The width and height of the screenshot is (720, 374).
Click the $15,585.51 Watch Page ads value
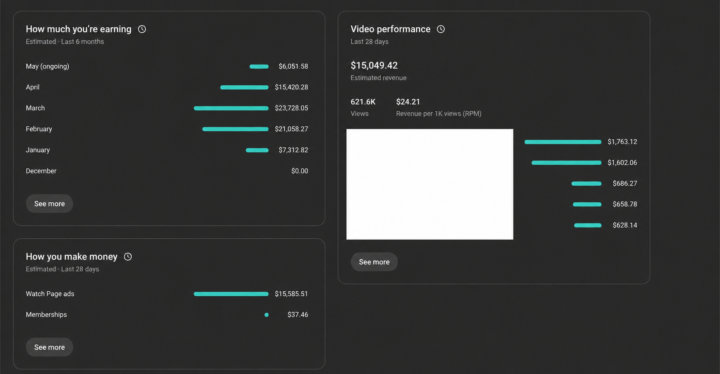coord(292,294)
